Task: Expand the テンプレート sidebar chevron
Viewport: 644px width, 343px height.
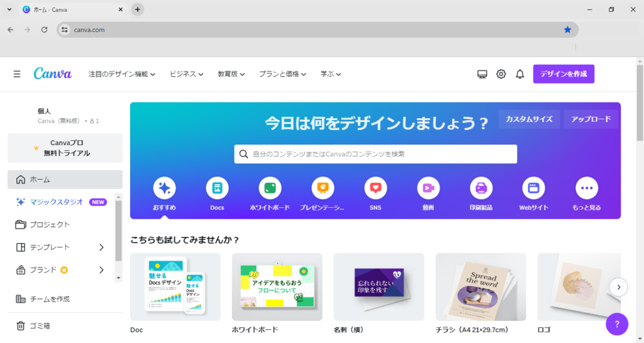Action: point(101,248)
